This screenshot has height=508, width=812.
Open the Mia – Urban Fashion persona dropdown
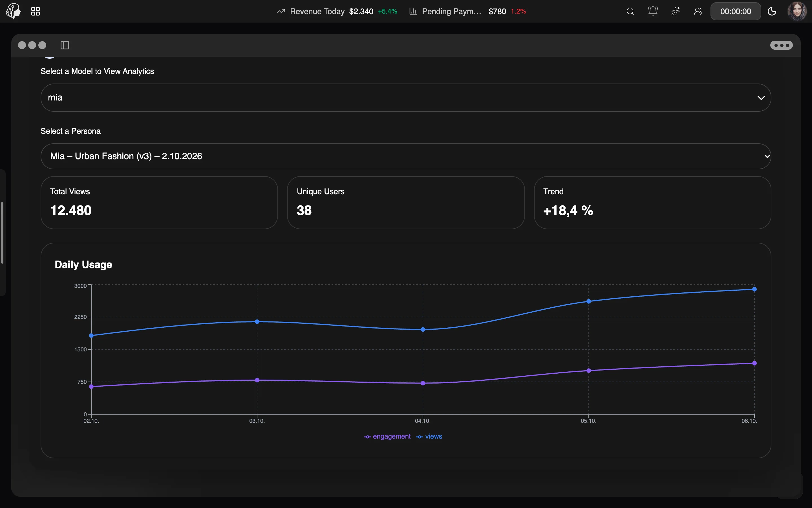tap(406, 156)
